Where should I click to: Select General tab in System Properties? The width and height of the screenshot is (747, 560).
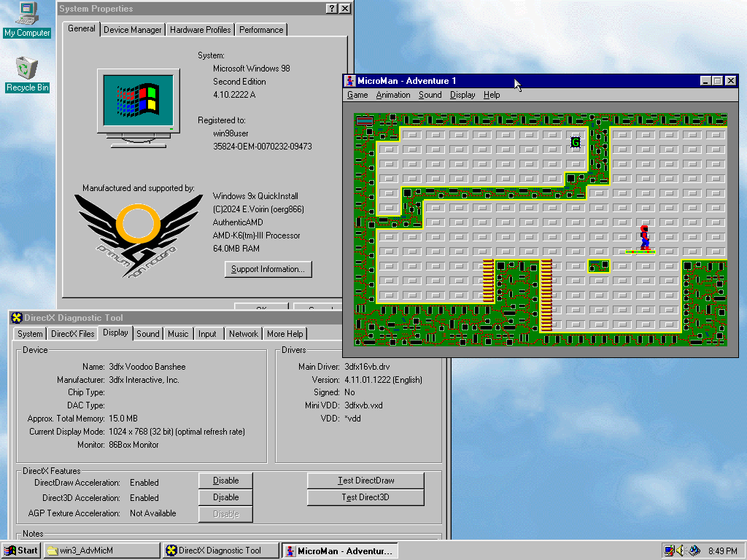(x=81, y=28)
